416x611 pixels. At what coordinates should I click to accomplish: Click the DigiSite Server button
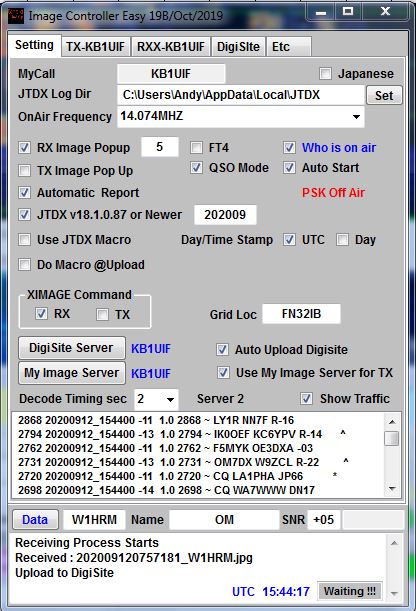coord(72,348)
